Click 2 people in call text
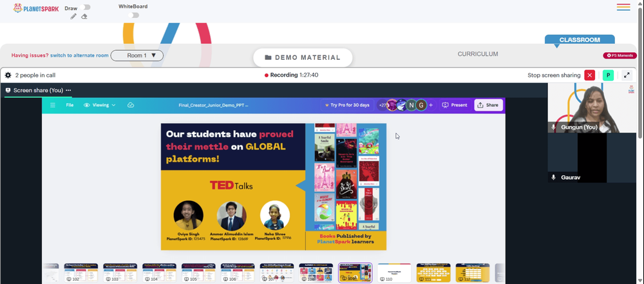The image size is (644, 284). [x=35, y=75]
